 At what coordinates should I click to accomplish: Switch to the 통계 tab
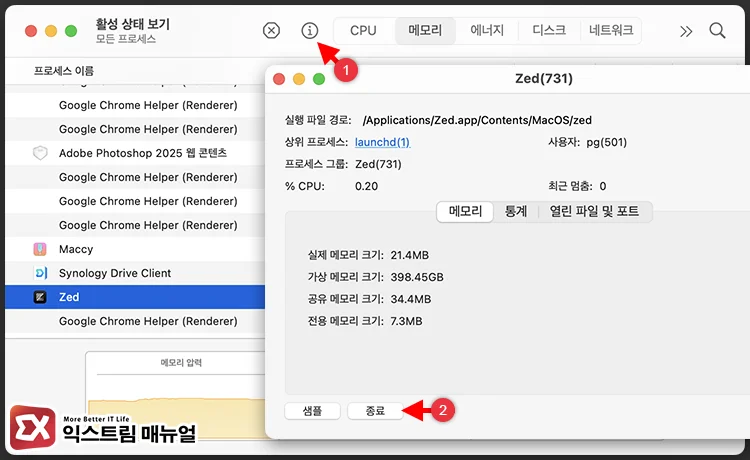coord(516,211)
